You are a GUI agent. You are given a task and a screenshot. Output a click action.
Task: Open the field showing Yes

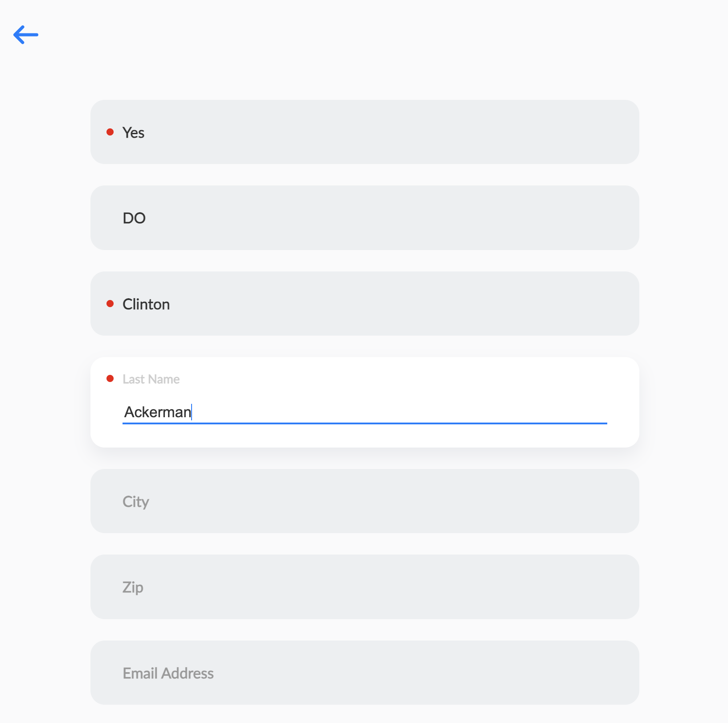[364, 132]
